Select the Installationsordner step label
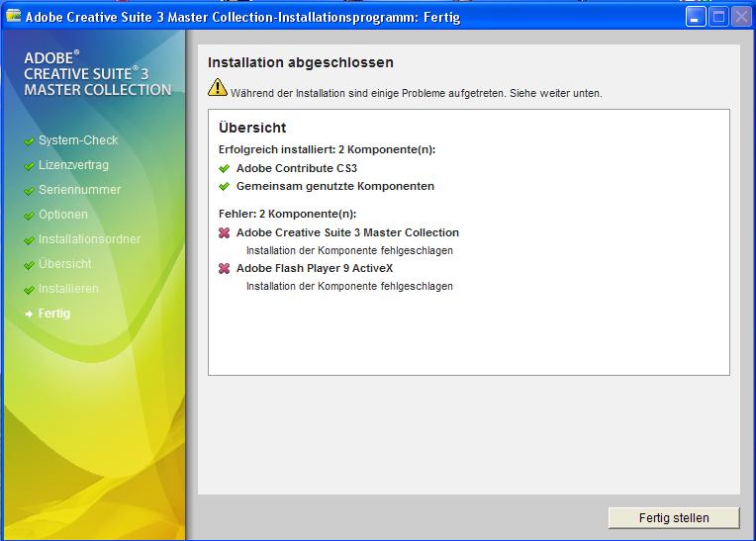Viewport: 756px width, 541px height. (90, 239)
